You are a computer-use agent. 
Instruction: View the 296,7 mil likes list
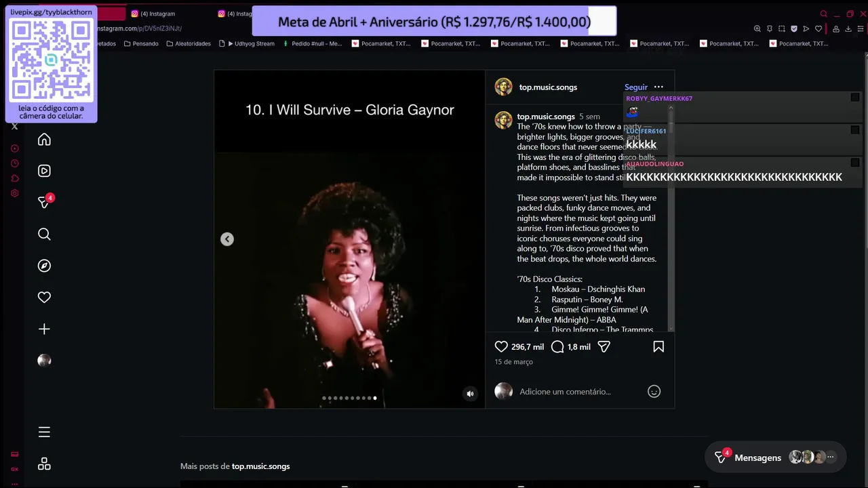(x=528, y=346)
